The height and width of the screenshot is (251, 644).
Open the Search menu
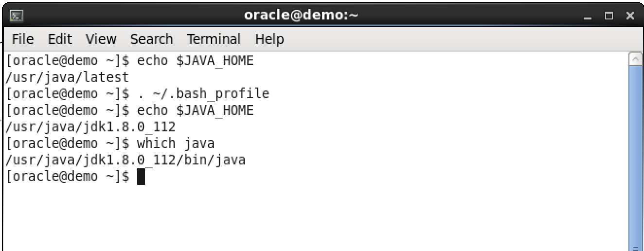coord(152,39)
